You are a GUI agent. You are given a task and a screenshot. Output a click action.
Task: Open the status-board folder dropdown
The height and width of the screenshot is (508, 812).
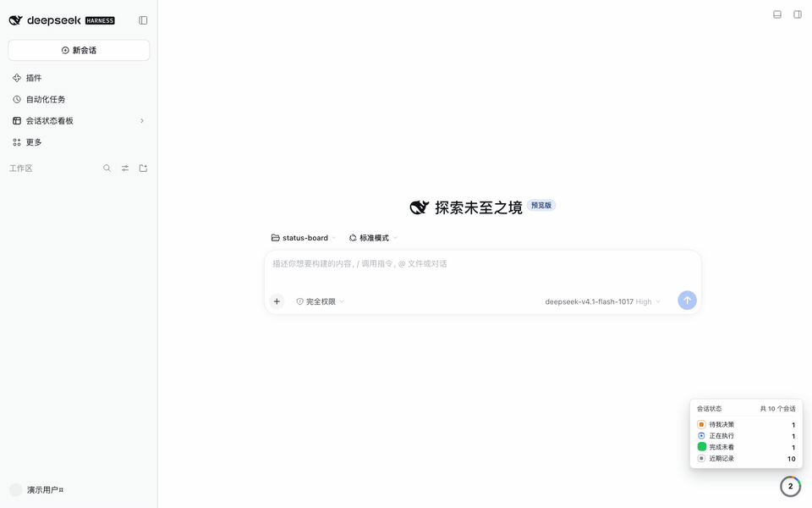pyautogui.click(x=304, y=238)
